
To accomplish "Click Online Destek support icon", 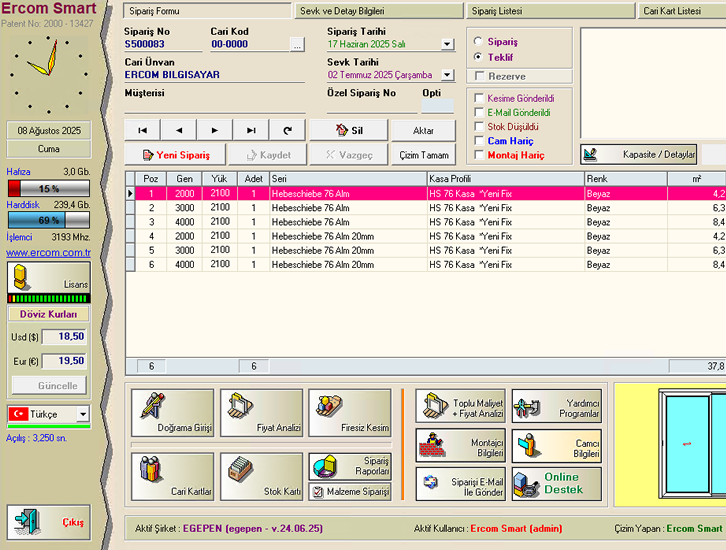I will coord(557,483).
